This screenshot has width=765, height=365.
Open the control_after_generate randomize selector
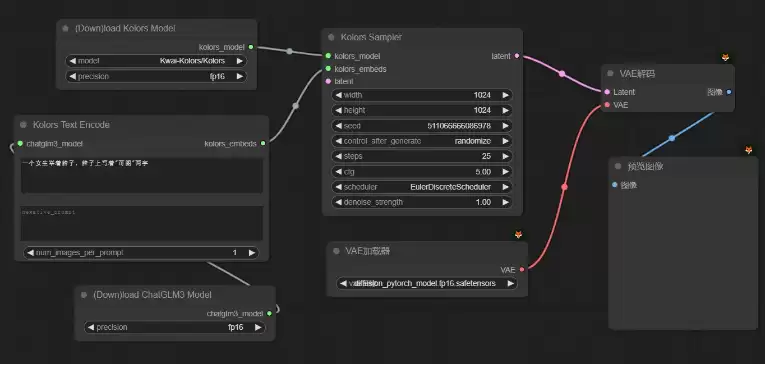point(422,141)
